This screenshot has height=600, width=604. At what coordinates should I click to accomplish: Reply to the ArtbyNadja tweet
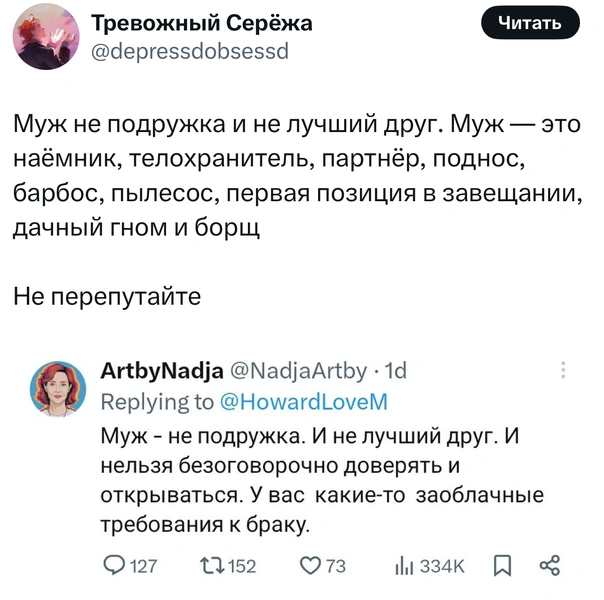coord(116,565)
